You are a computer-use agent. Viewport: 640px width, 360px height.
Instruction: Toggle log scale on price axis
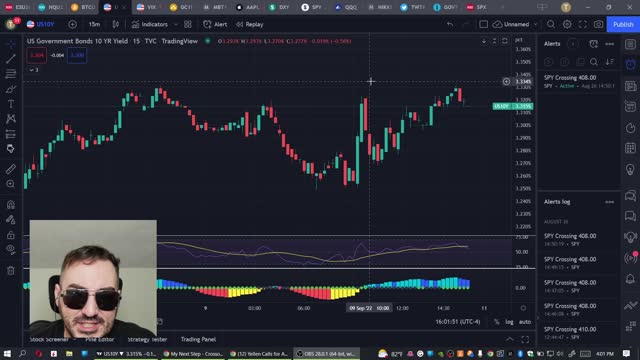[x=509, y=322]
